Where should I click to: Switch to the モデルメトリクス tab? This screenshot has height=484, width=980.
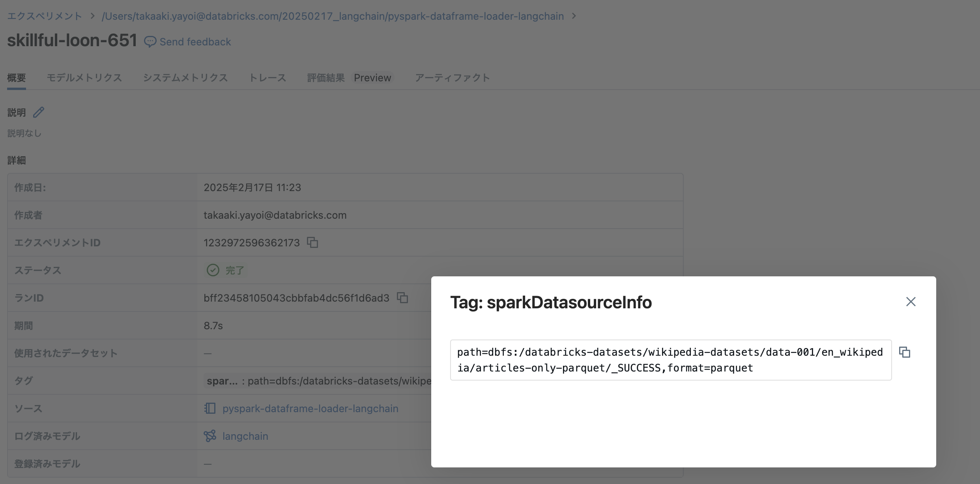click(84, 78)
